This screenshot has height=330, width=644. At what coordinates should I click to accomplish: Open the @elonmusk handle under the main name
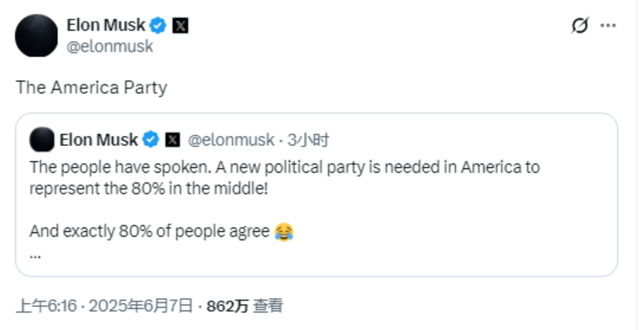pyautogui.click(x=110, y=47)
